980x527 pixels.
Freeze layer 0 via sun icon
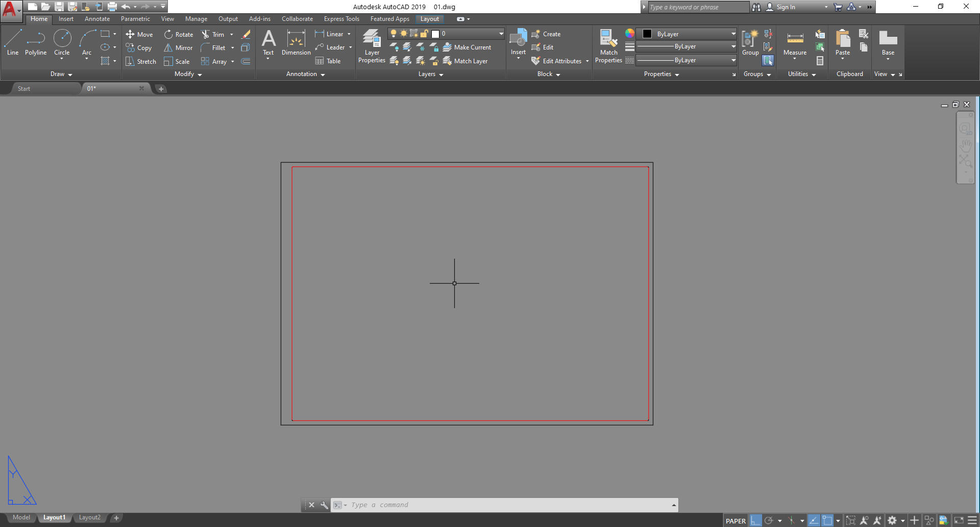pyautogui.click(x=404, y=33)
